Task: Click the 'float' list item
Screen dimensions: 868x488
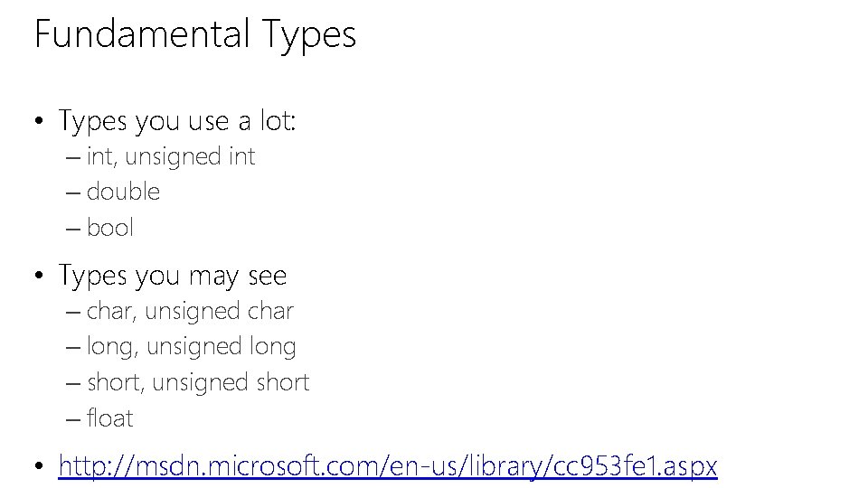Action: pyautogui.click(x=110, y=418)
